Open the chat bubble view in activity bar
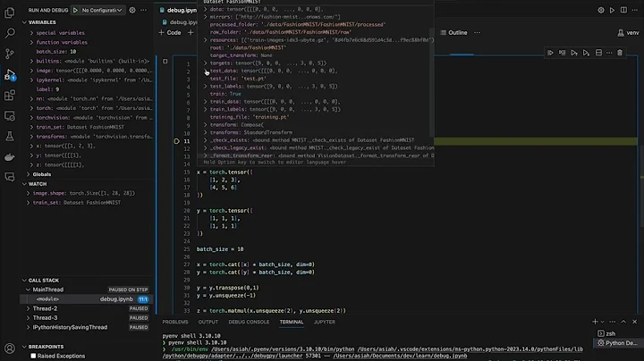The image size is (644, 361). tap(10, 177)
